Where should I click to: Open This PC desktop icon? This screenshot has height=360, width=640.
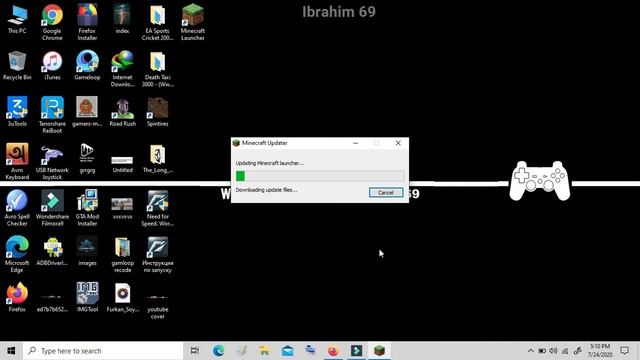tap(17, 19)
